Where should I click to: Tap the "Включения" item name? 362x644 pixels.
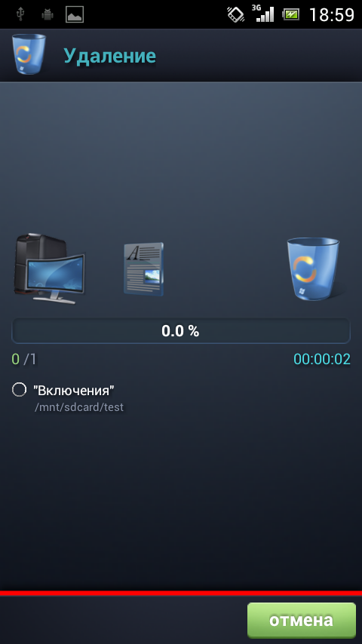coord(74,390)
